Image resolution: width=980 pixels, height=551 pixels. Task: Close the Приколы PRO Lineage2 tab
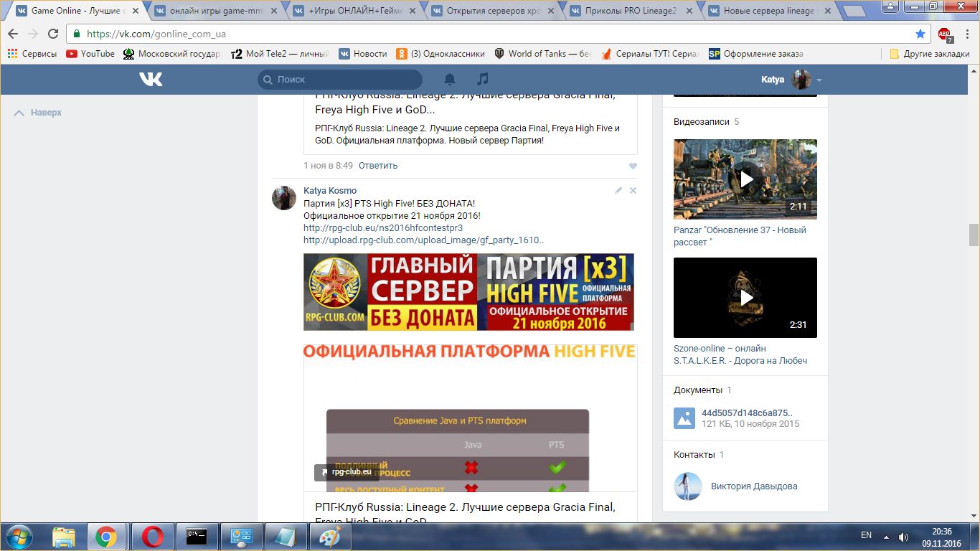689,11
